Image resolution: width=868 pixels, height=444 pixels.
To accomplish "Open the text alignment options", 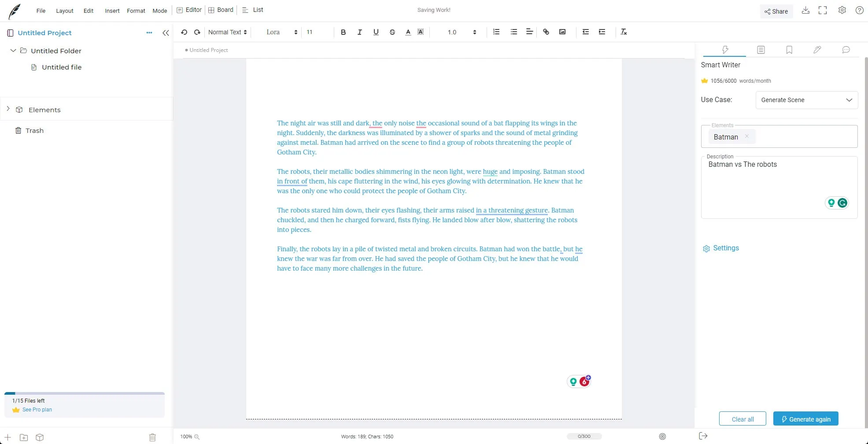I will pyautogui.click(x=529, y=32).
